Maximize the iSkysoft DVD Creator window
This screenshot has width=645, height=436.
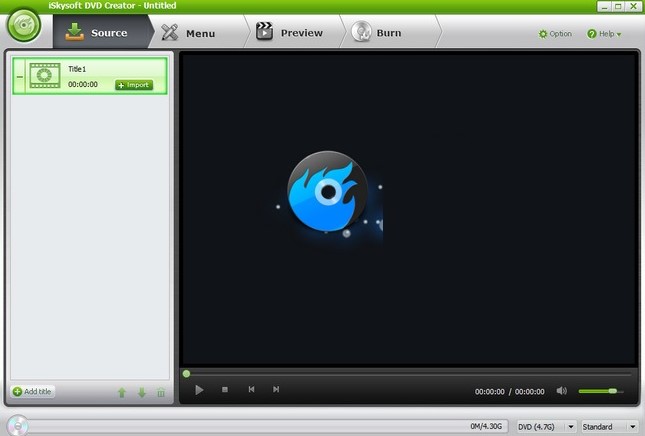(x=618, y=6)
